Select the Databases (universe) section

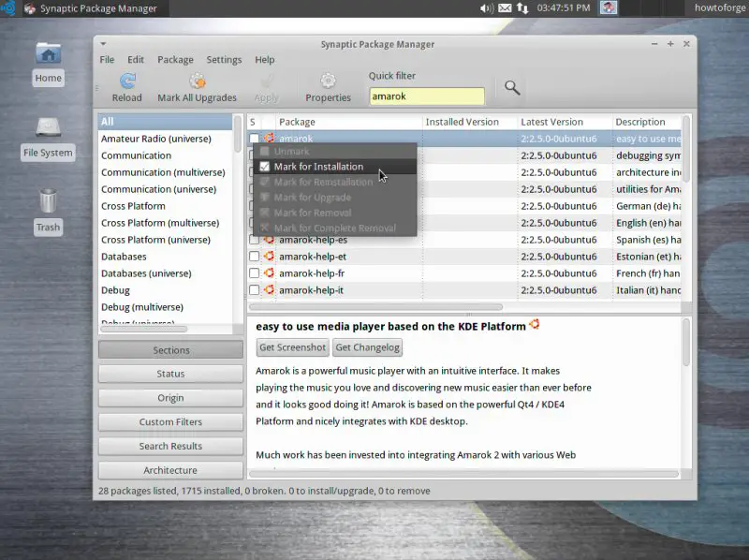tap(166, 273)
